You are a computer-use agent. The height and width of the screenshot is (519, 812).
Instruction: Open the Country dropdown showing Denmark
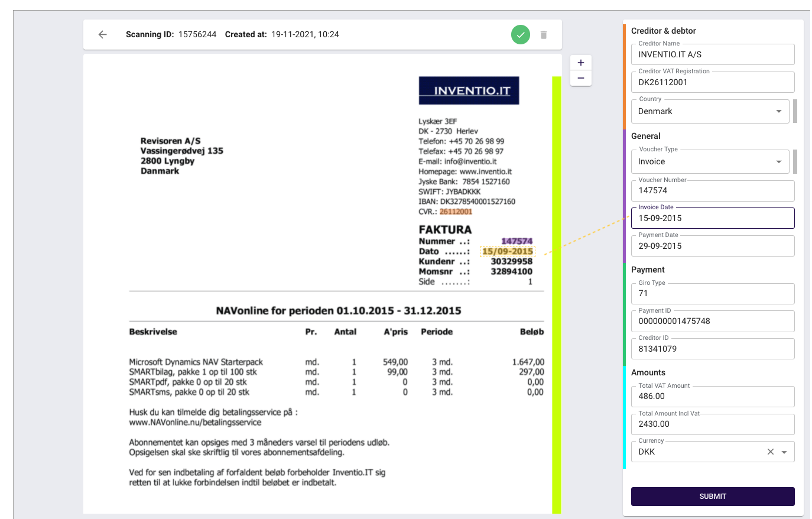point(710,111)
